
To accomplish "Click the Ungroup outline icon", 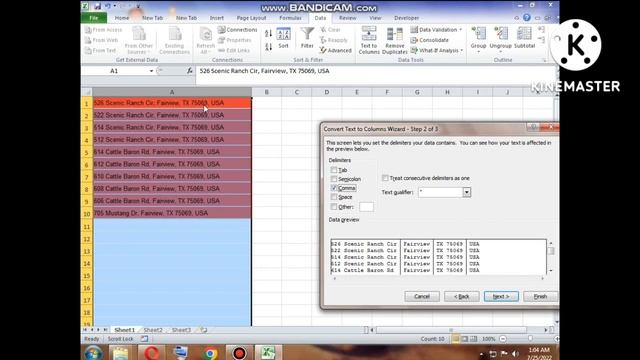I will point(500,38).
